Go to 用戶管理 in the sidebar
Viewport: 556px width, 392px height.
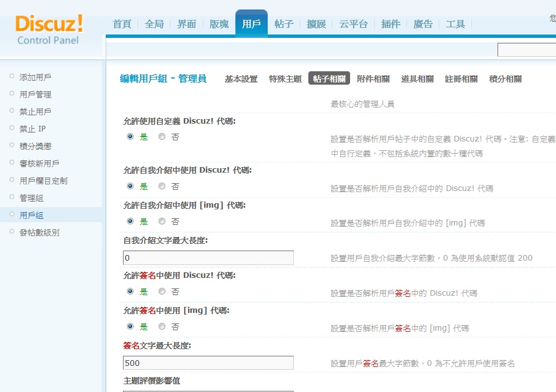[x=35, y=94]
